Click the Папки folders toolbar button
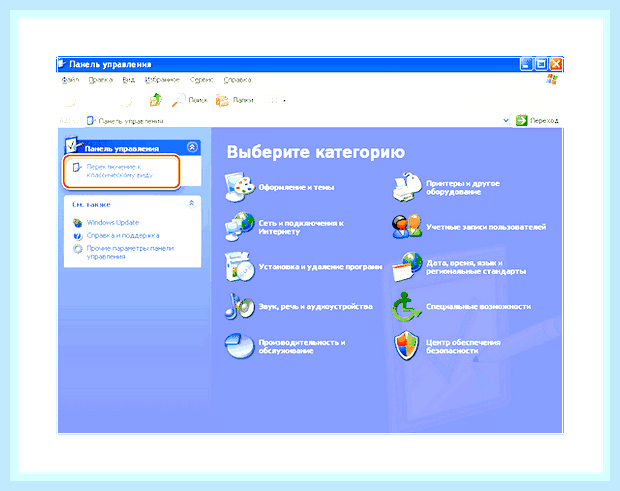620x491 pixels. pos(234,100)
